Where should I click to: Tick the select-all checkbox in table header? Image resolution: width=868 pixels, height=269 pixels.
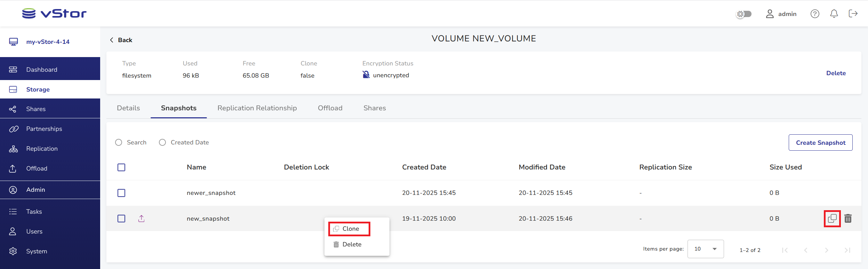pyautogui.click(x=121, y=167)
